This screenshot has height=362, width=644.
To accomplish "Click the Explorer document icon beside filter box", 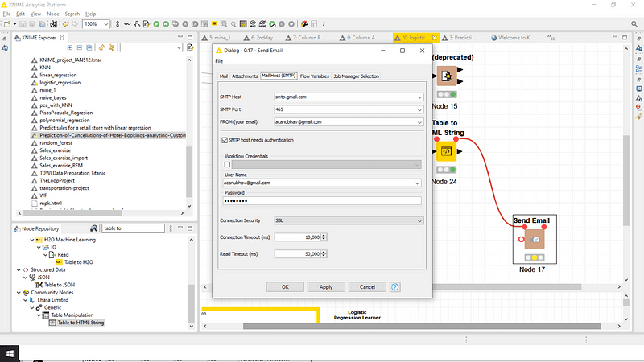I will 190,47.
